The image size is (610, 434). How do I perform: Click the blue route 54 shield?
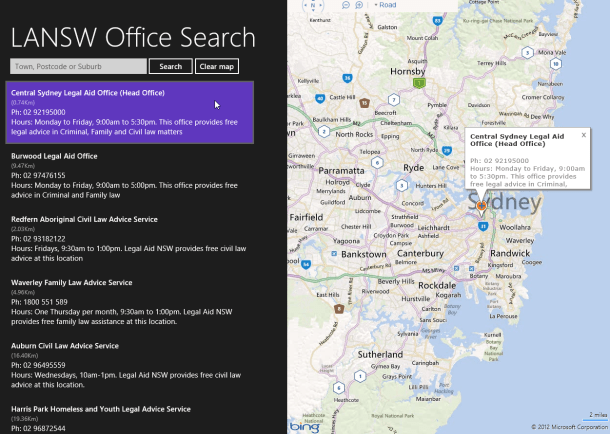tap(306, 264)
